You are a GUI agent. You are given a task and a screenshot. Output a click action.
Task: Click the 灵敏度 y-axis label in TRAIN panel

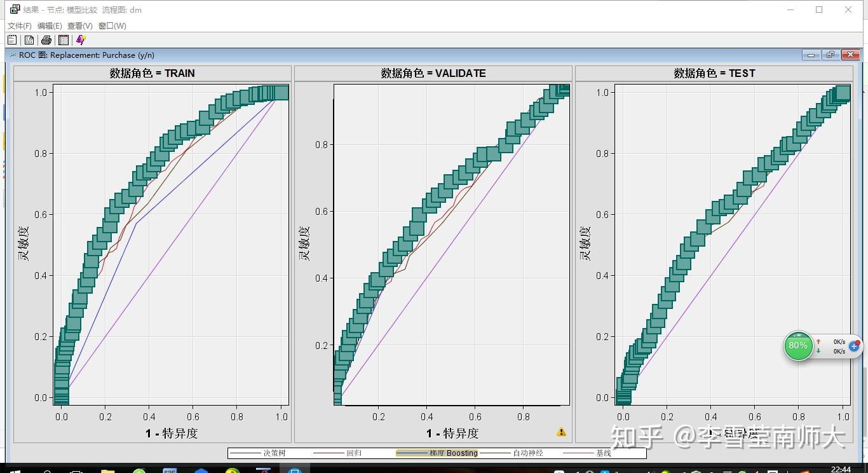24,244
